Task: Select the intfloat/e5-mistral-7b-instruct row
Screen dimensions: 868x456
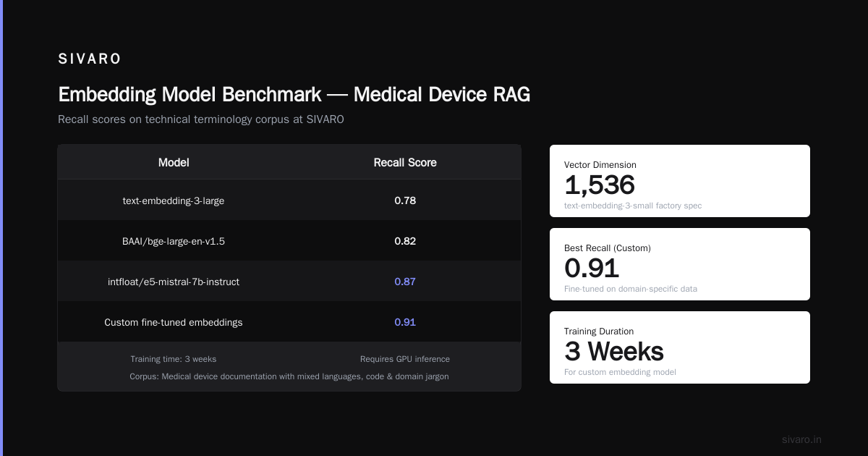Action: pyautogui.click(x=289, y=282)
